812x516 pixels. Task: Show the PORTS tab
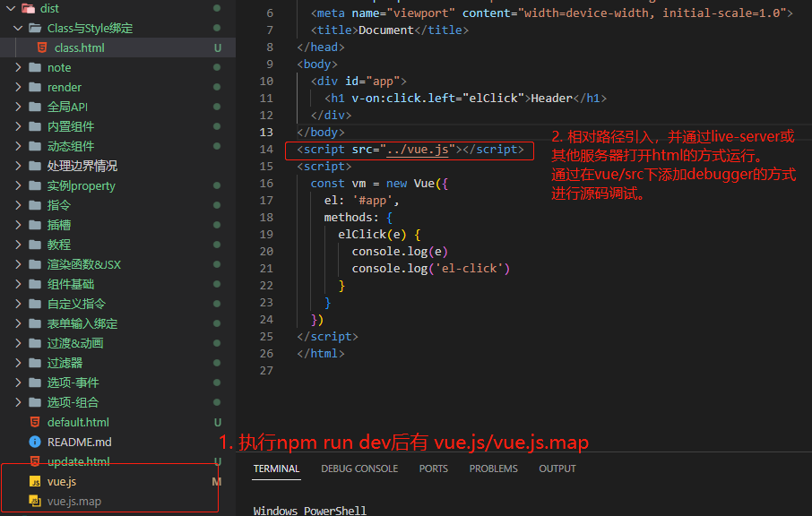click(433, 469)
